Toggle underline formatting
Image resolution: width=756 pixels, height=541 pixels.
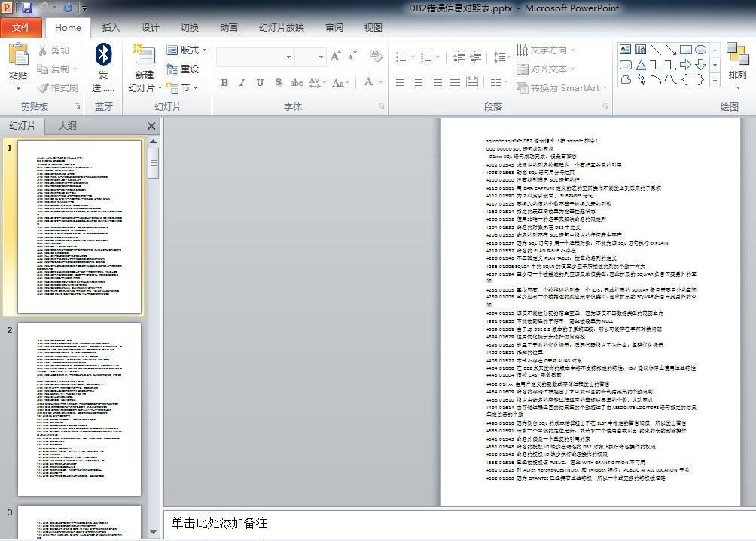261,83
